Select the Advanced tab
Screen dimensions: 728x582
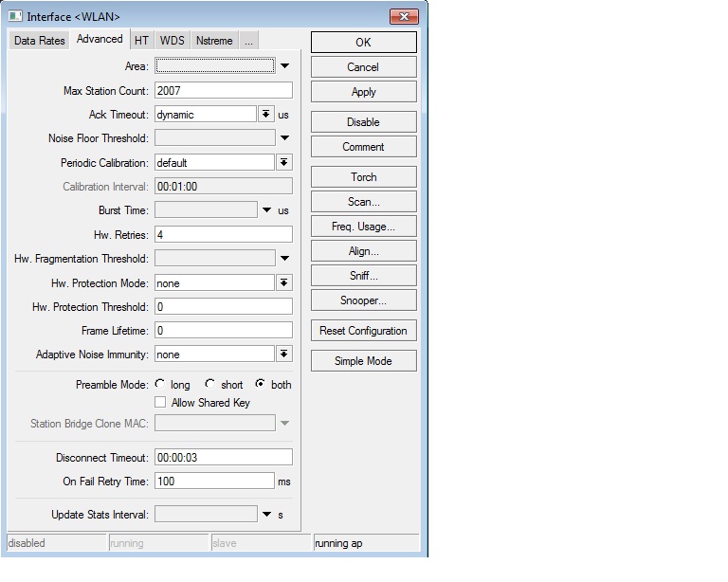coord(100,39)
